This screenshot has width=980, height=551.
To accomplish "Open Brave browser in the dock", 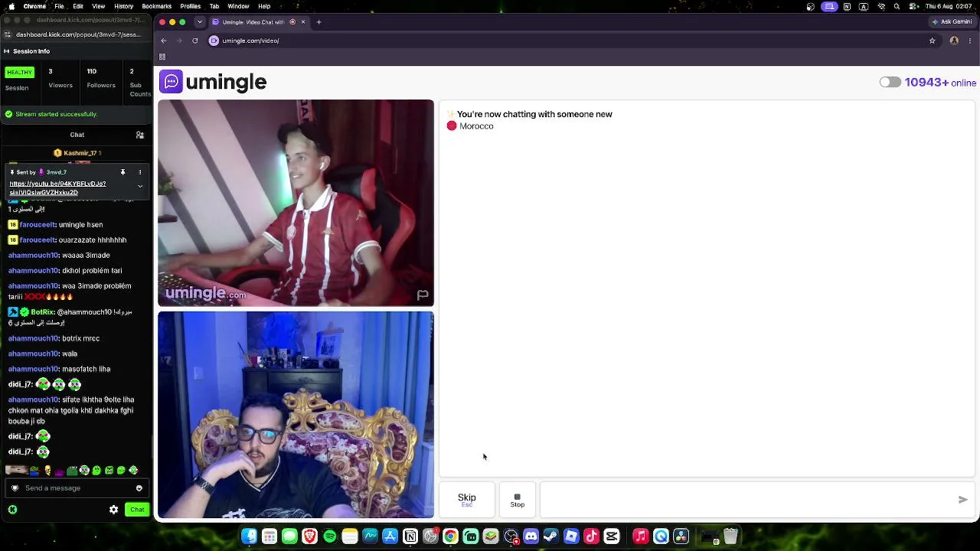I will [309, 536].
